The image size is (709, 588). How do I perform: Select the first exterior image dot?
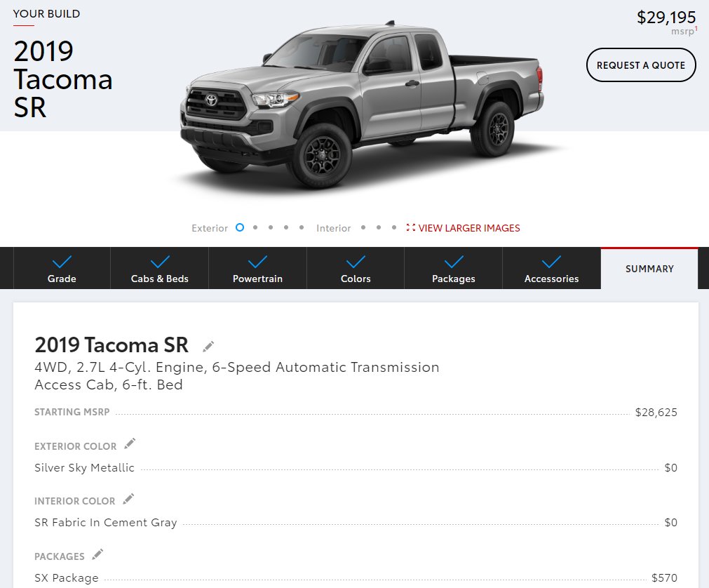coord(240,227)
